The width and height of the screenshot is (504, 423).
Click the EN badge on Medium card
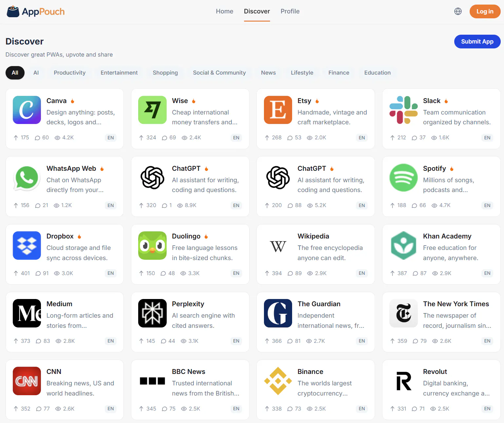[x=111, y=341]
